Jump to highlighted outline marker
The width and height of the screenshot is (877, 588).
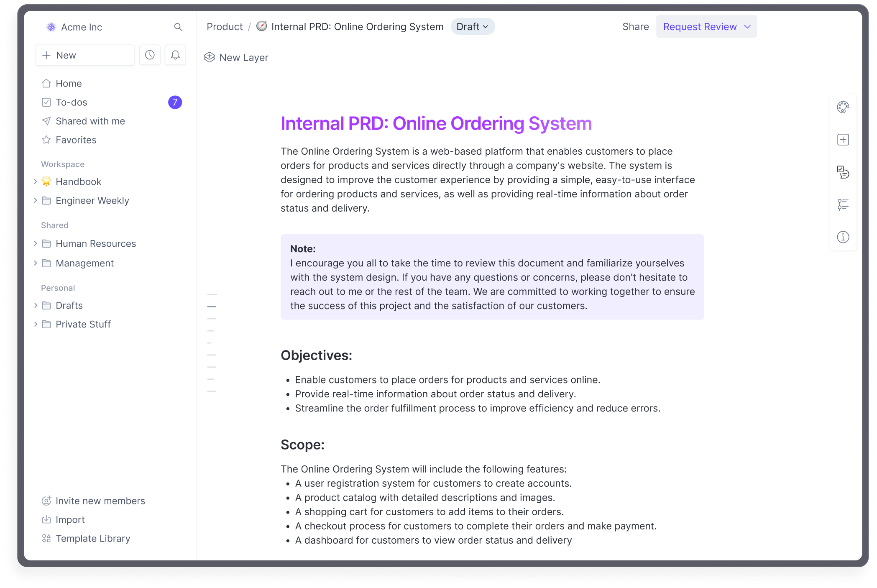click(212, 307)
